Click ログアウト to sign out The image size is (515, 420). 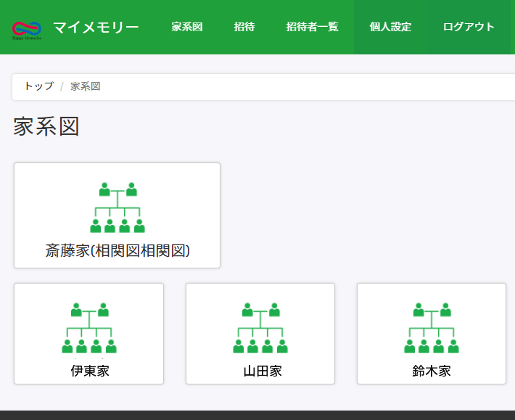click(x=469, y=28)
